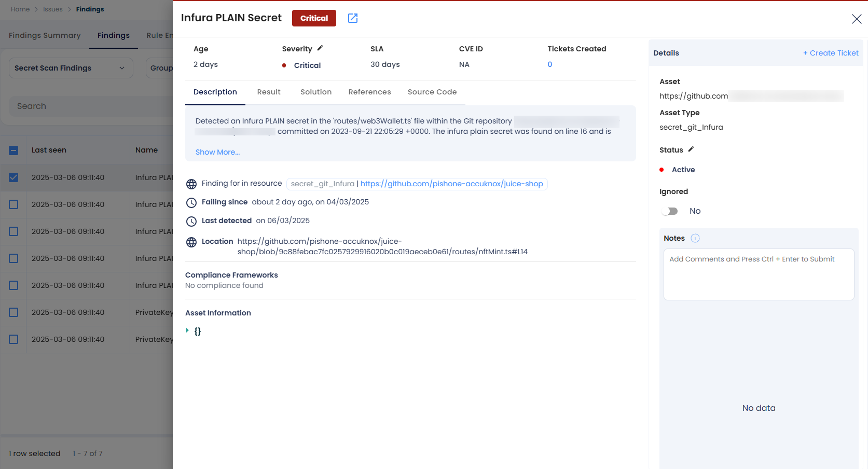Go to Home breadcrumb
The height and width of the screenshot is (469, 868).
tap(20, 9)
